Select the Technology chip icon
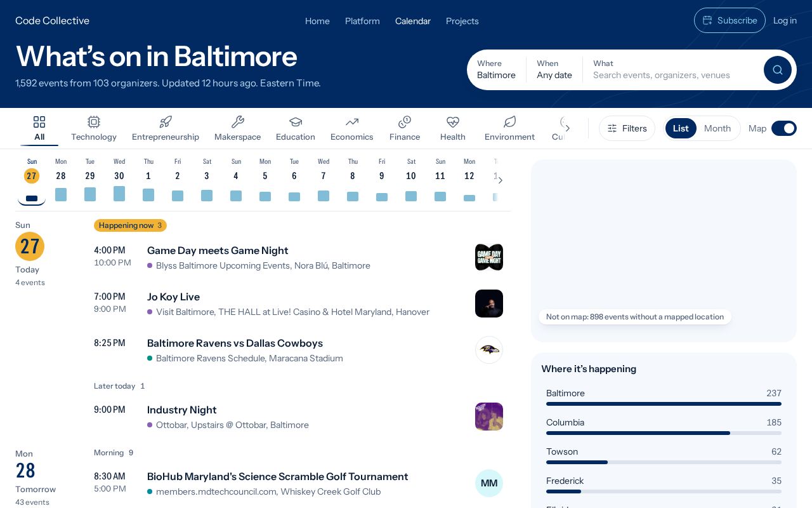 tap(94, 122)
